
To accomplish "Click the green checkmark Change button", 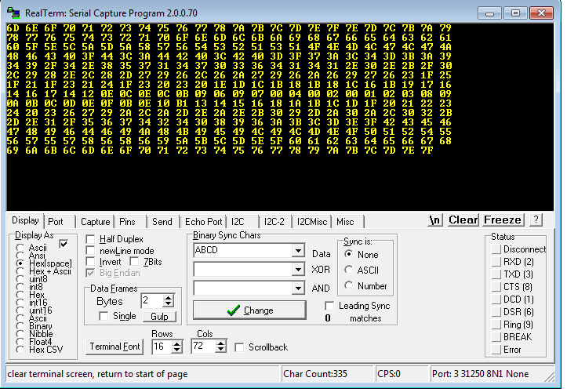I will [x=249, y=310].
